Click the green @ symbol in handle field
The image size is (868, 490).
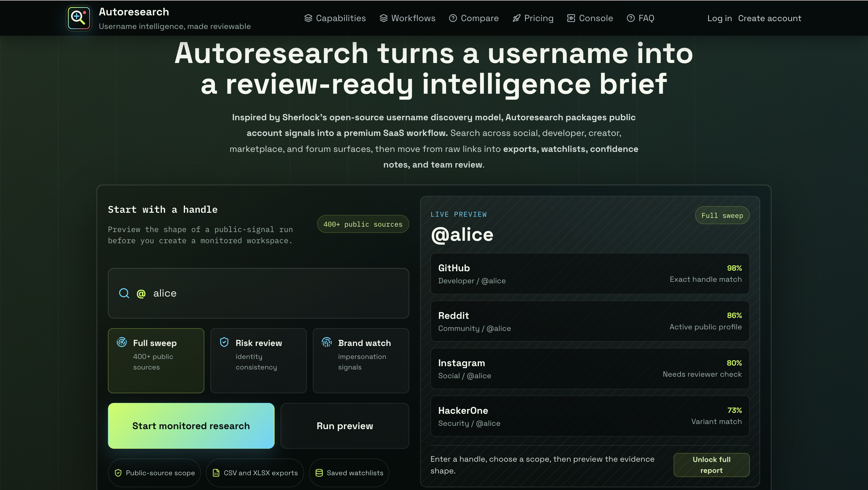pos(141,294)
